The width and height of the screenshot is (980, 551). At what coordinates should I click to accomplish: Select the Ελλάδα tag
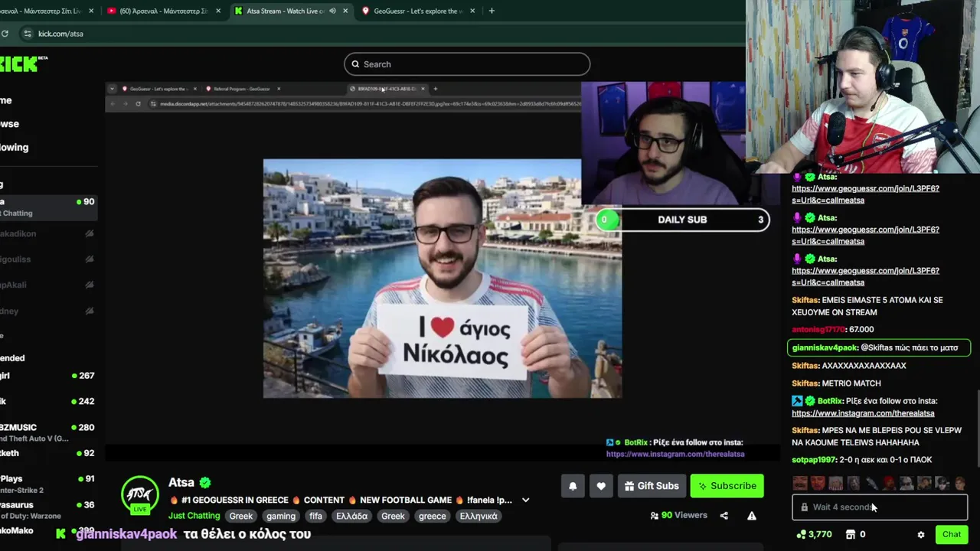[x=352, y=516]
